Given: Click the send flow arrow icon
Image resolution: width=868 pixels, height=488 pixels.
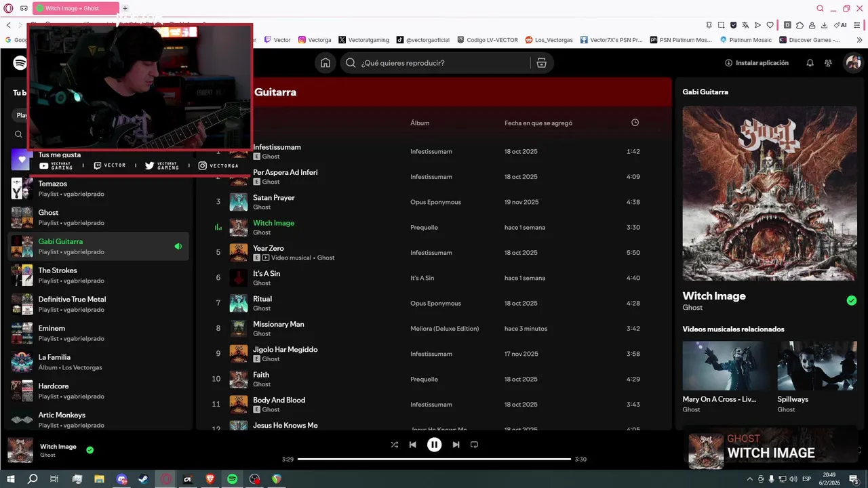Looking at the screenshot, I should click(757, 25).
